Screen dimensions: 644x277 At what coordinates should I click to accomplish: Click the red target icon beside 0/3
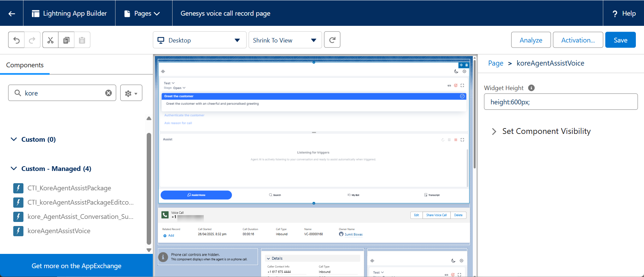(x=456, y=85)
